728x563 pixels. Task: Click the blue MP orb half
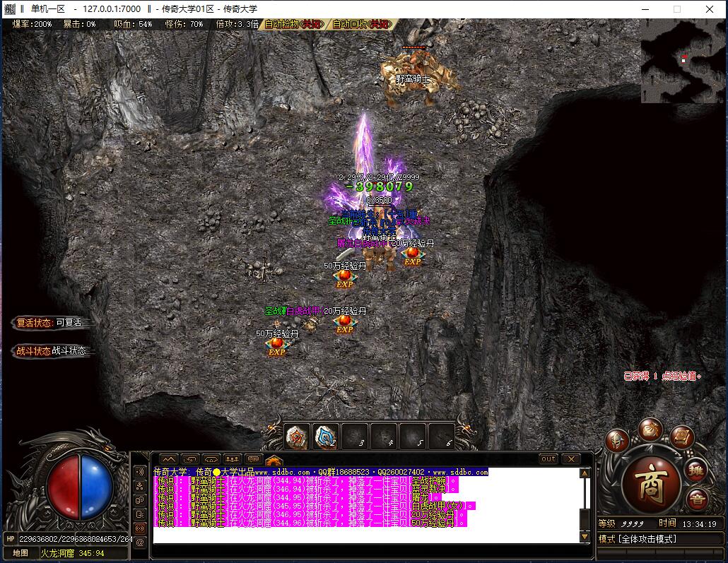(x=97, y=485)
